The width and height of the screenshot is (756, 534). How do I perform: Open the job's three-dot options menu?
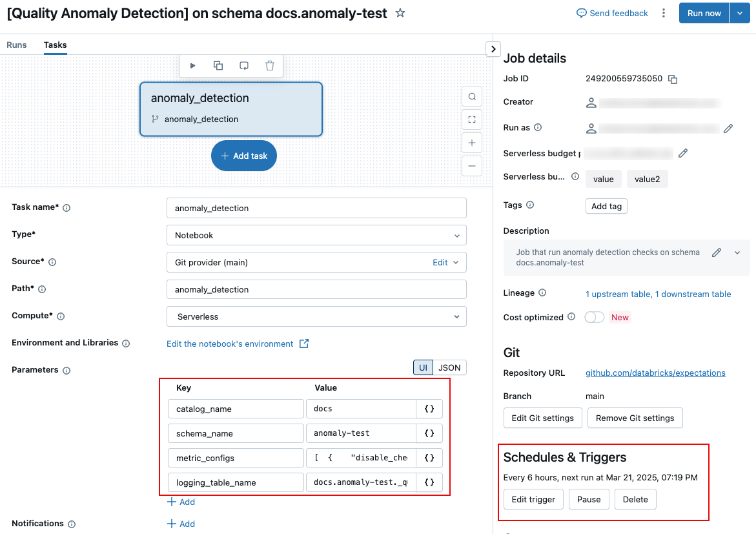663,13
